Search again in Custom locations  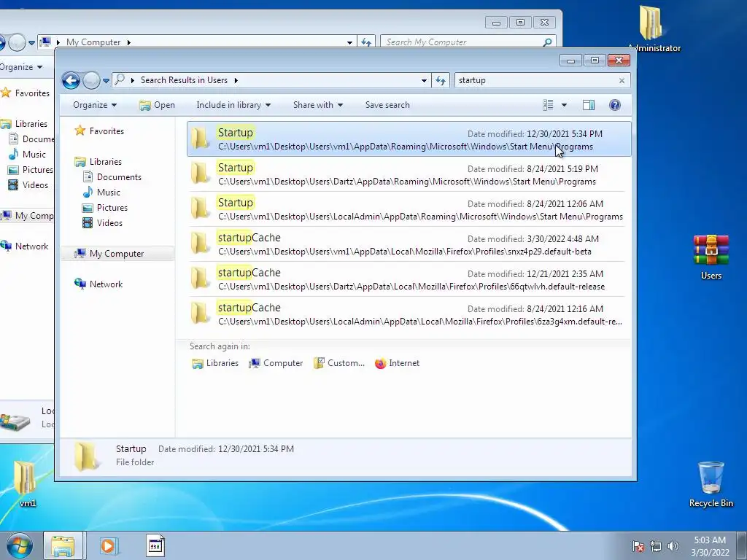pos(338,363)
